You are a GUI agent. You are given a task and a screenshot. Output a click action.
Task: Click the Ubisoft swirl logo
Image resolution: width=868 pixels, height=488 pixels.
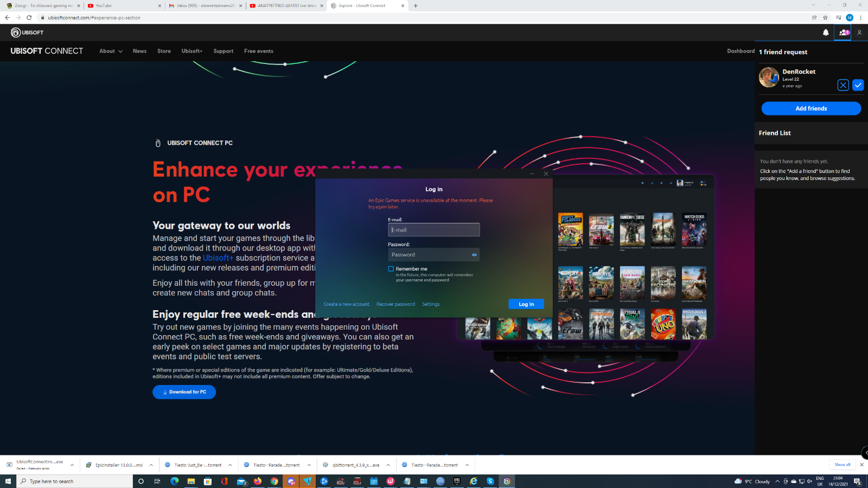click(x=16, y=33)
